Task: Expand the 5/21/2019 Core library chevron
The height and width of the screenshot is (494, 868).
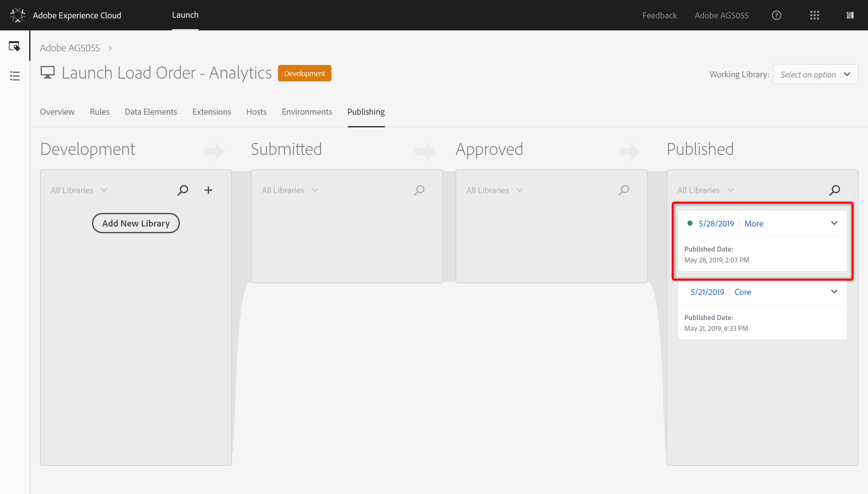Action: [834, 292]
